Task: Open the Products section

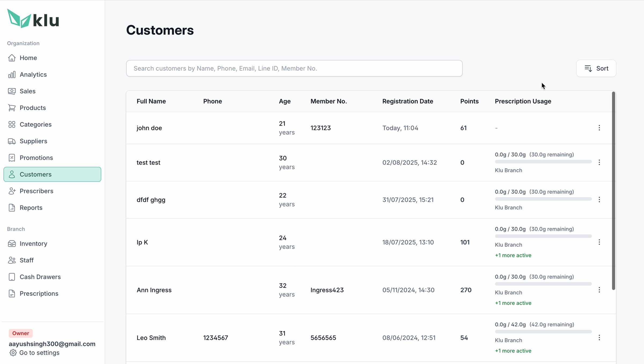Action: (x=52, y=108)
